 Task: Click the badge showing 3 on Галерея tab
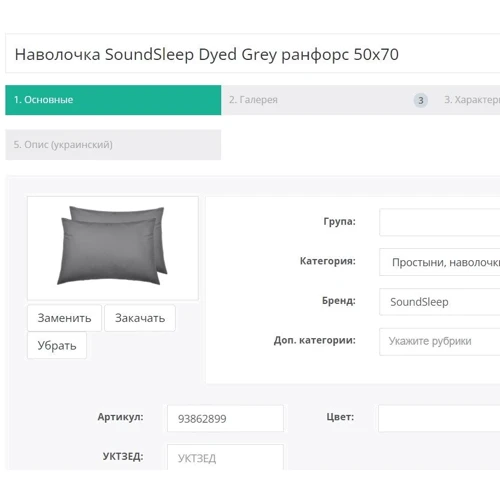[421, 100]
